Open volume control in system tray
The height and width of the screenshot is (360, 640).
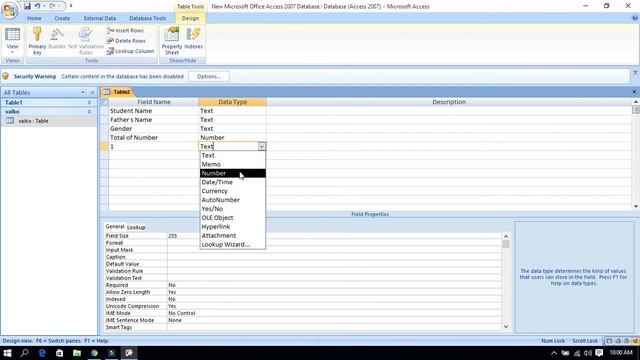coord(588,353)
